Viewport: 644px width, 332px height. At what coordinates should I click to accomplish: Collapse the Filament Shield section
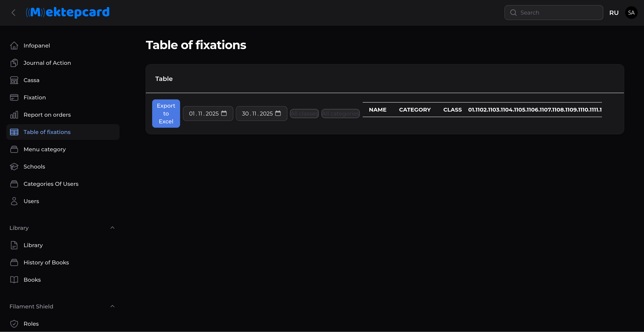(112, 306)
